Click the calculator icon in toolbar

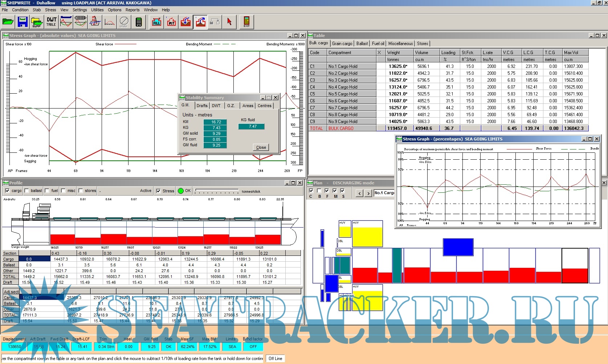coord(139,22)
